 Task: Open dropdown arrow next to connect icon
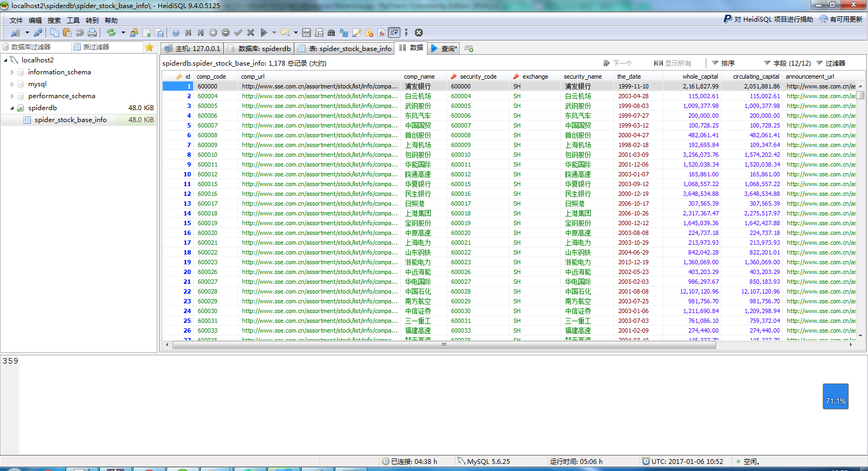click(27, 33)
